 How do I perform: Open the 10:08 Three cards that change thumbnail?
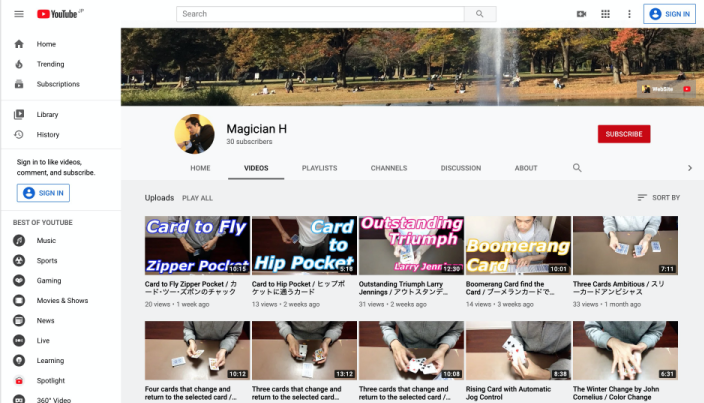coord(411,350)
